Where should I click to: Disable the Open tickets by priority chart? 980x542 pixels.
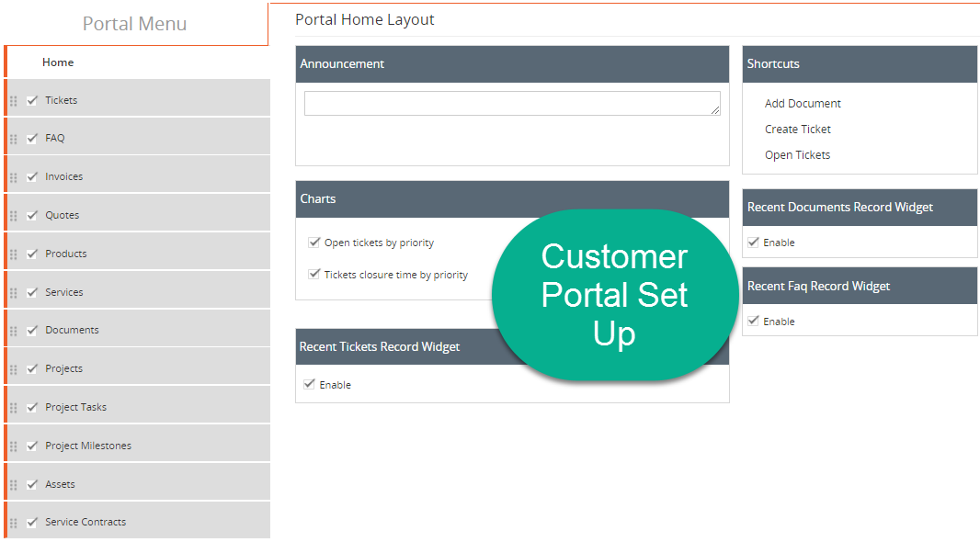(x=313, y=243)
